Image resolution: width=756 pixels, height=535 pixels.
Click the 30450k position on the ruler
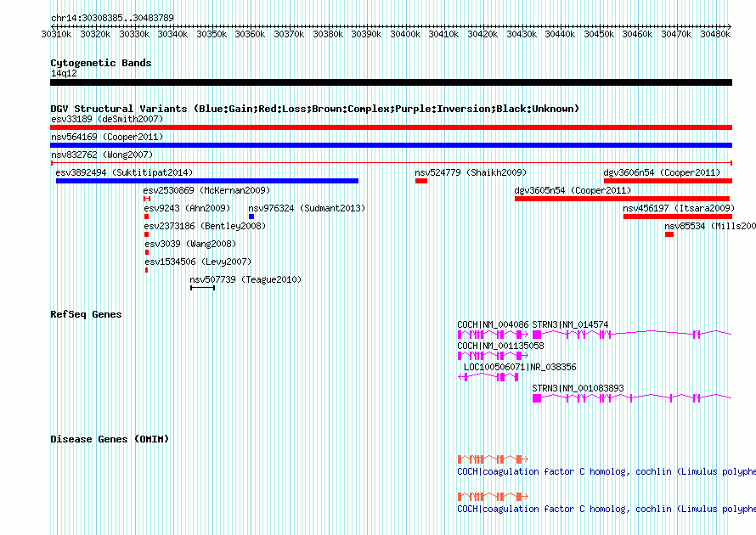599,34
